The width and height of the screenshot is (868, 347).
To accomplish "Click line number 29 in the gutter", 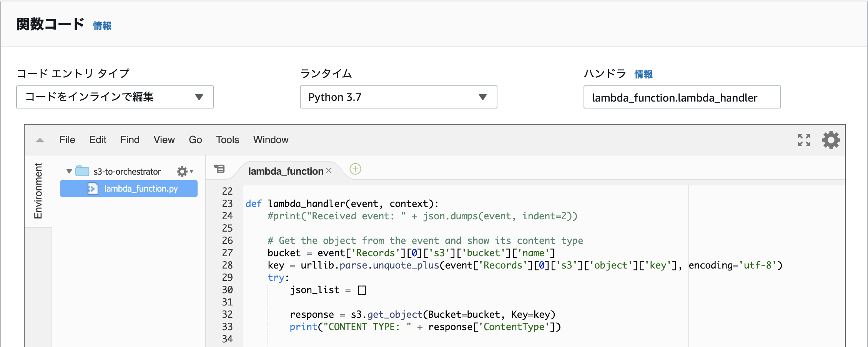I will click(227, 277).
